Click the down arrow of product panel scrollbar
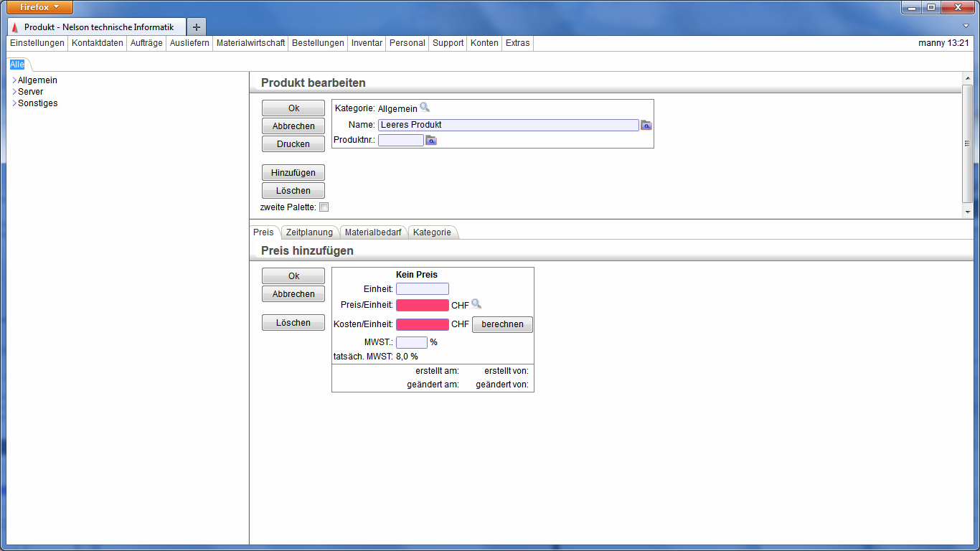980x551 pixels. coord(967,212)
